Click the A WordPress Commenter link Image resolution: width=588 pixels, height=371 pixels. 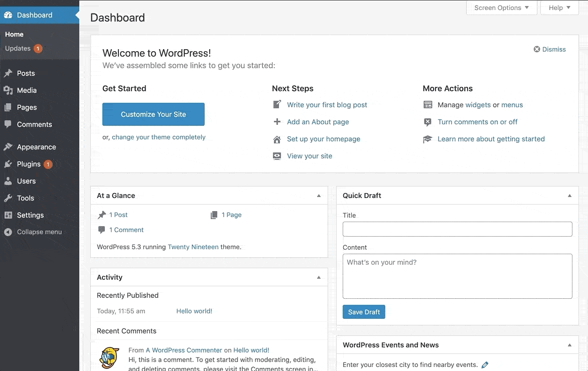coord(184,350)
